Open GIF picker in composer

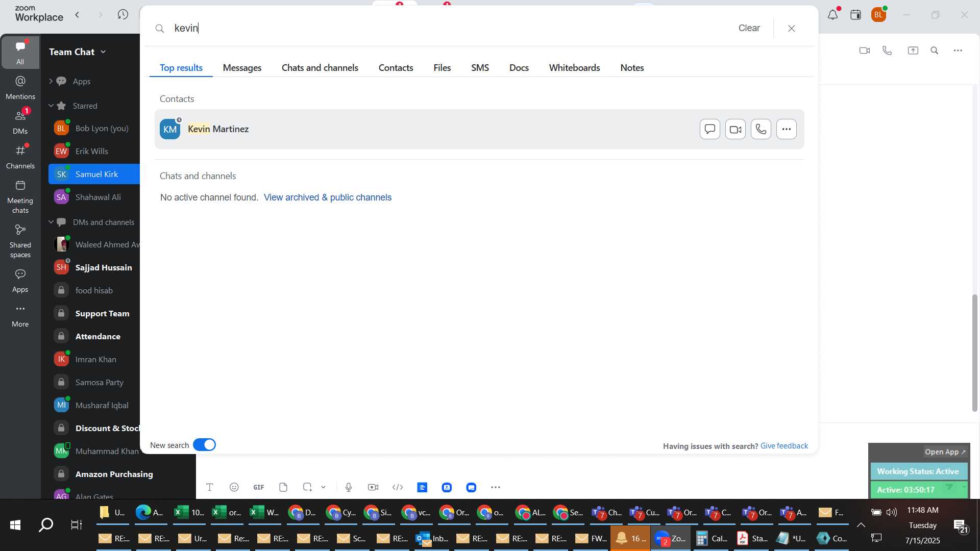(x=259, y=487)
